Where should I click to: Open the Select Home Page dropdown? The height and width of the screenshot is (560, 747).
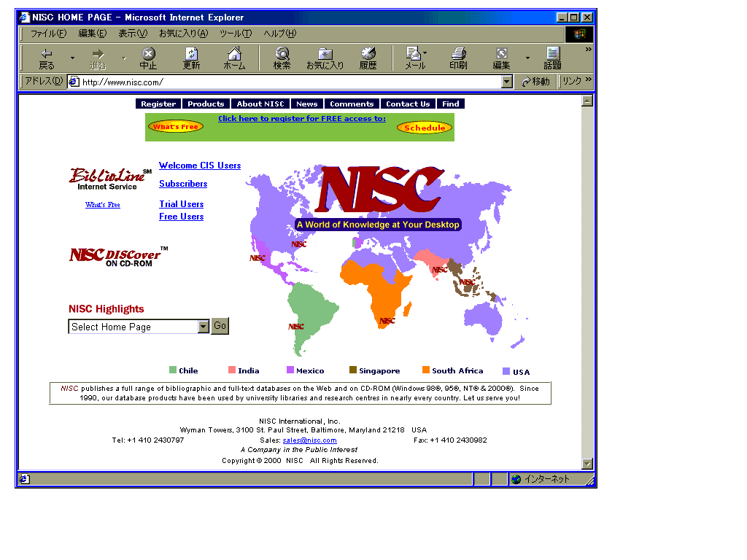(x=204, y=326)
